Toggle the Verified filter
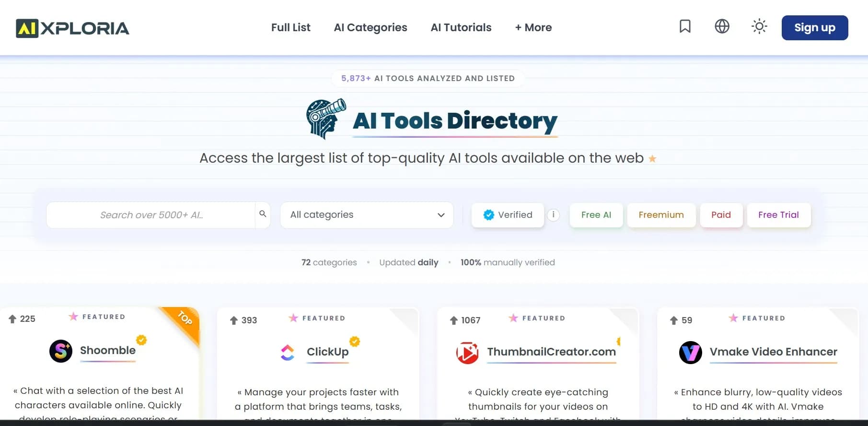The image size is (868, 426). (508, 215)
